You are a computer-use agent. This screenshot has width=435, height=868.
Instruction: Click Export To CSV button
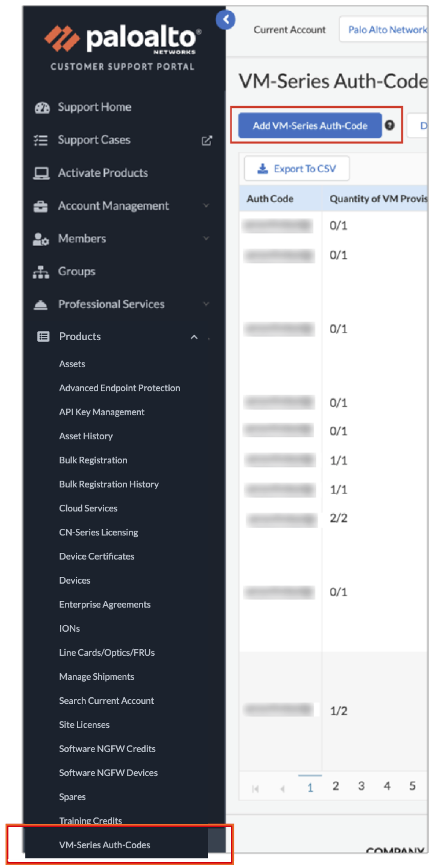click(297, 169)
